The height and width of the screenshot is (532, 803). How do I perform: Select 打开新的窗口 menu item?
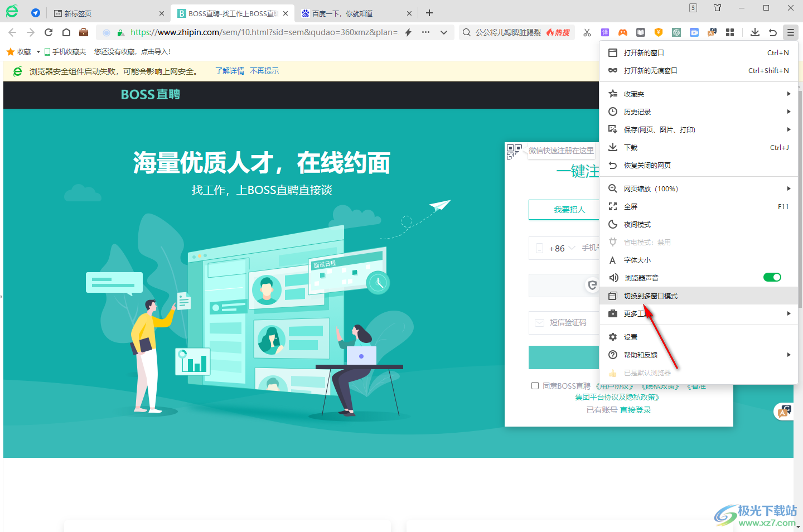click(699, 52)
